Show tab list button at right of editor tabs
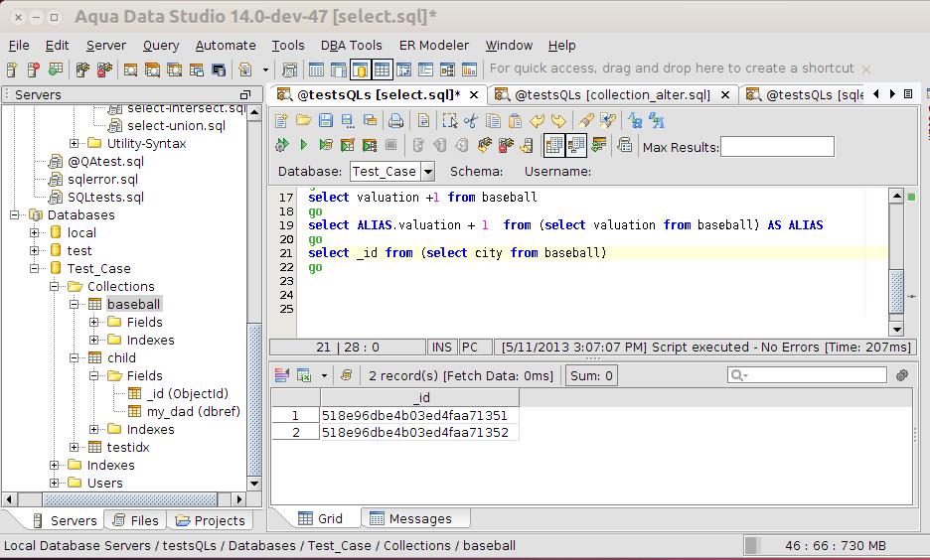 tap(908, 94)
